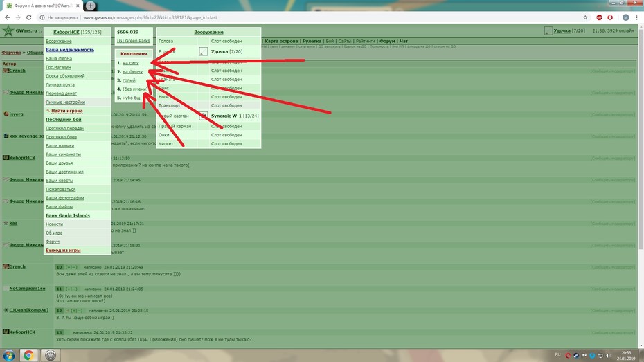Go back using the browser back arrow
644x362 pixels.
[7, 17]
